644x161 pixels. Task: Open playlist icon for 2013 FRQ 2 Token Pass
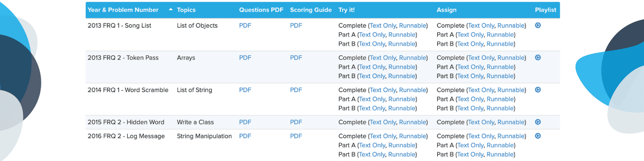538,58
